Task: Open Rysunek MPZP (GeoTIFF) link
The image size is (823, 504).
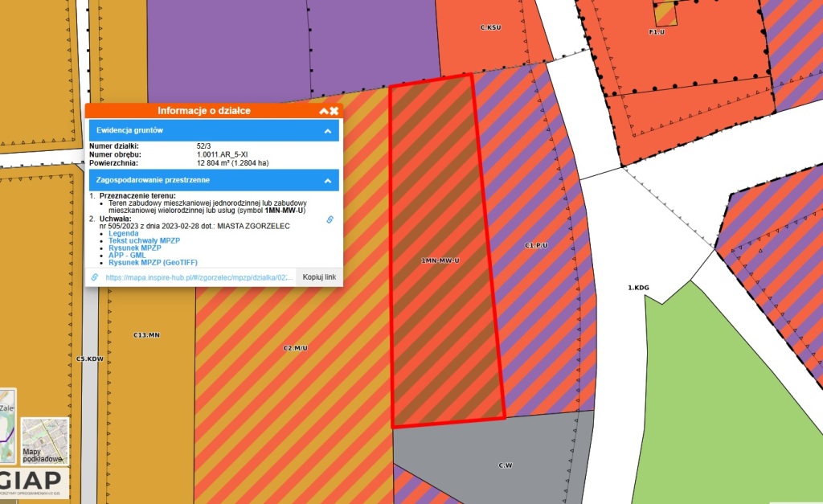Action: pos(153,263)
